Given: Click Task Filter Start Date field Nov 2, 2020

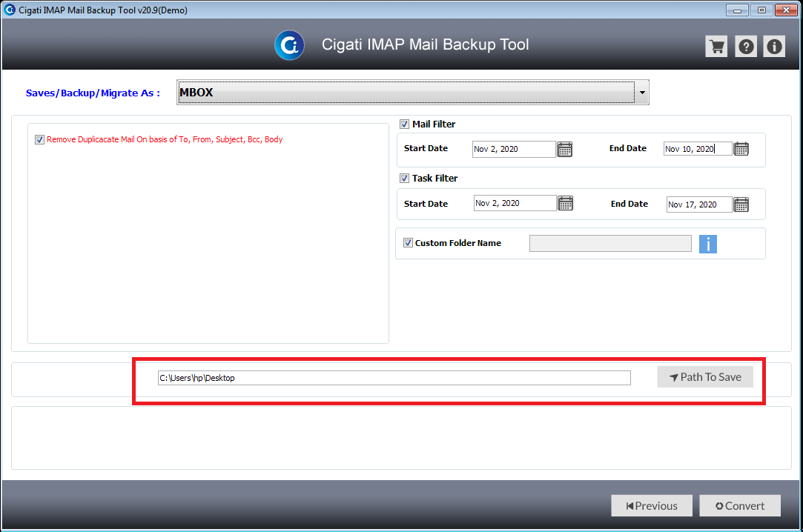Looking at the screenshot, I should (x=515, y=203).
